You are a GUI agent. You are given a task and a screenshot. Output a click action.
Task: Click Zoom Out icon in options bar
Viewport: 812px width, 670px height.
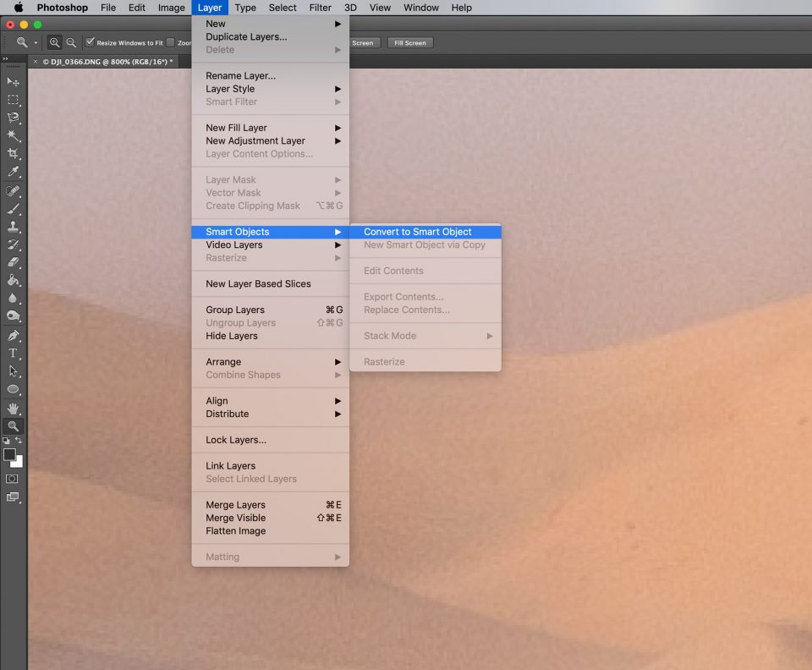(x=71, y=42)
